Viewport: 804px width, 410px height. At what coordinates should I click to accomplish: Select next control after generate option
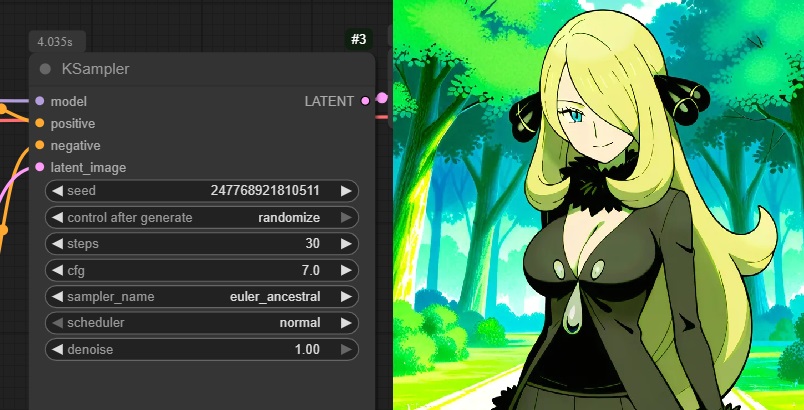pyautogui.click(x=346, y=218)
